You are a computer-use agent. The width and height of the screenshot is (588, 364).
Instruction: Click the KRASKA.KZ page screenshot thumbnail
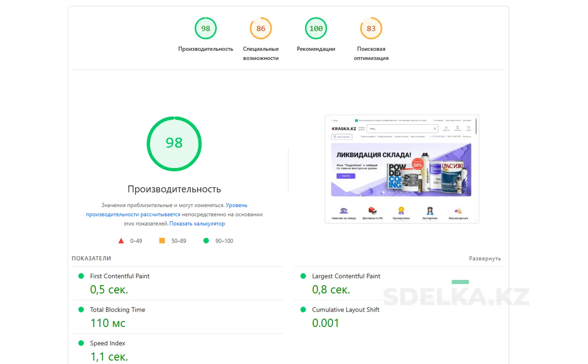(x=402, y=169)
